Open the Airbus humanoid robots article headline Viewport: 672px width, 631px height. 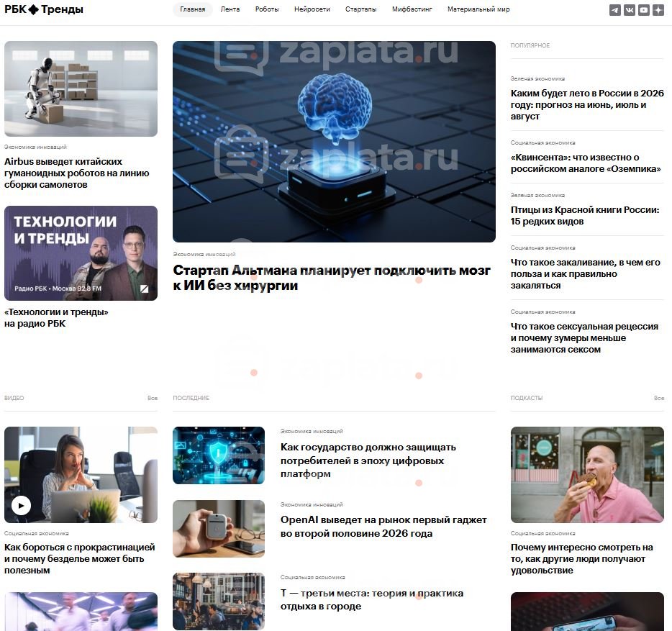pos(77,173)
